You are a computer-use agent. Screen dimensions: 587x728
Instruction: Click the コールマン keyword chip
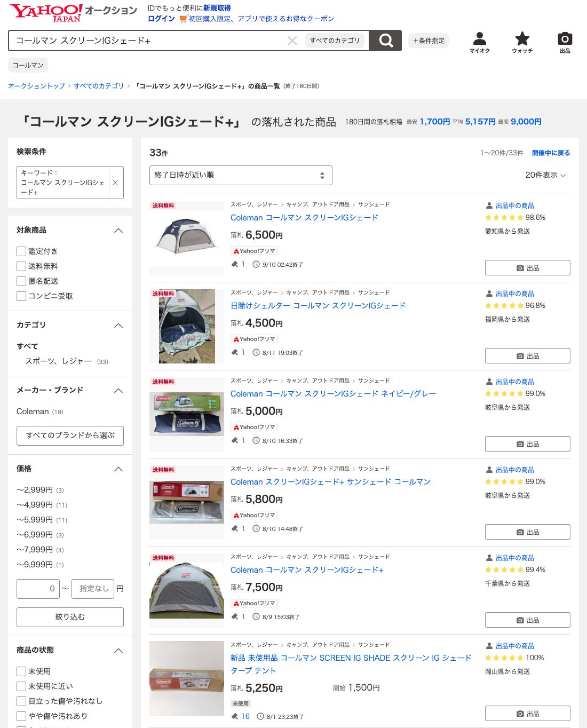(28, 65)
